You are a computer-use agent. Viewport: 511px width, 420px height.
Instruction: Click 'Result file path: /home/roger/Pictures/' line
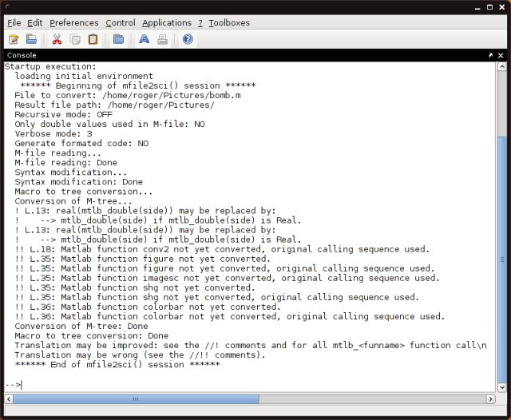114,105
